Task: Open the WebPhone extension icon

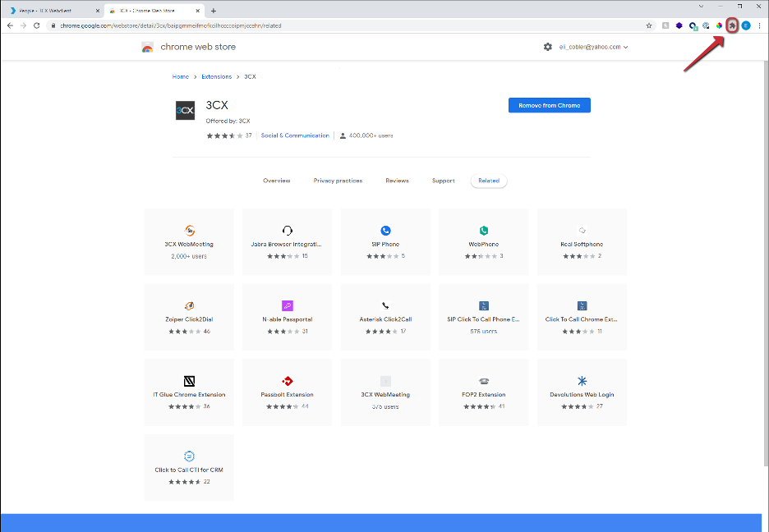Action: click(x=484, y=230)
